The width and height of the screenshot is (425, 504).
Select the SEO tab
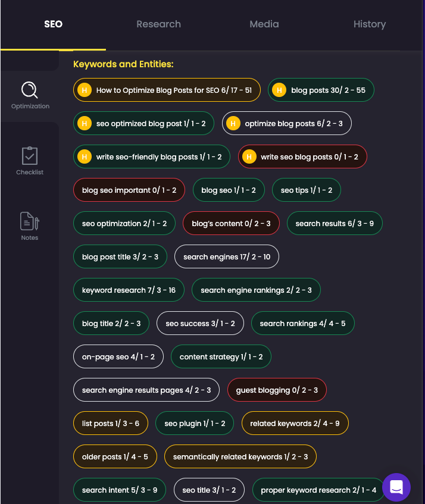coord(54,24)
